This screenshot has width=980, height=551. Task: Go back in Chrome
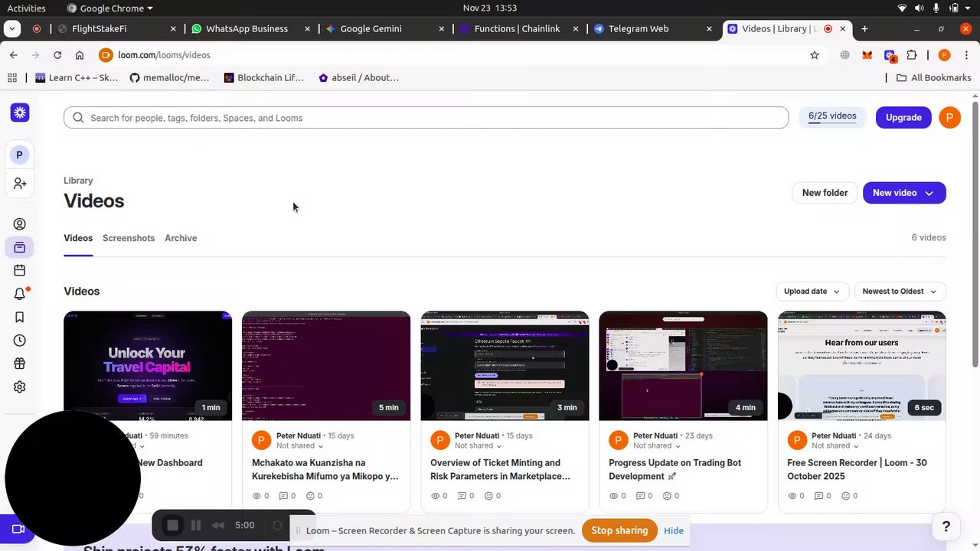(x=14, y=55)
